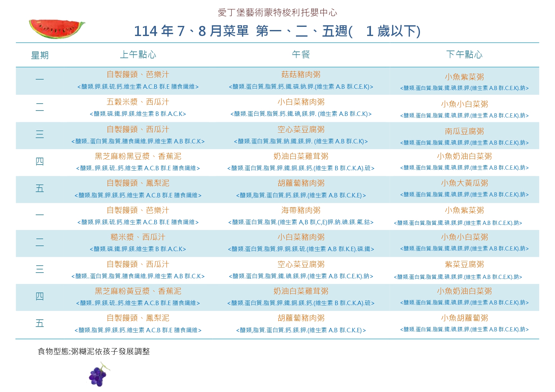
Task: Click weekday 四 in the 黃豆漿 row
Action: pos(40,296)
